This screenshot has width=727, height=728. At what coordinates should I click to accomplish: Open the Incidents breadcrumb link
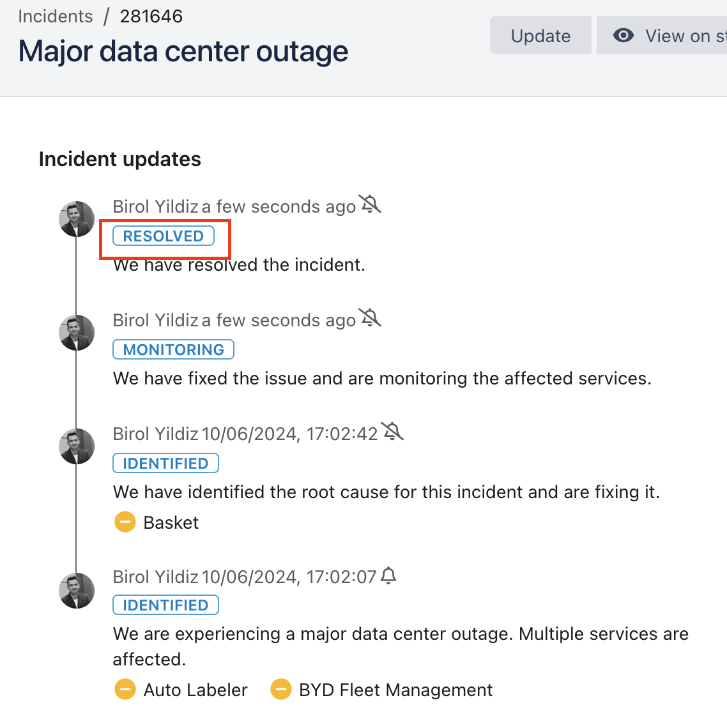pos(56,16)
